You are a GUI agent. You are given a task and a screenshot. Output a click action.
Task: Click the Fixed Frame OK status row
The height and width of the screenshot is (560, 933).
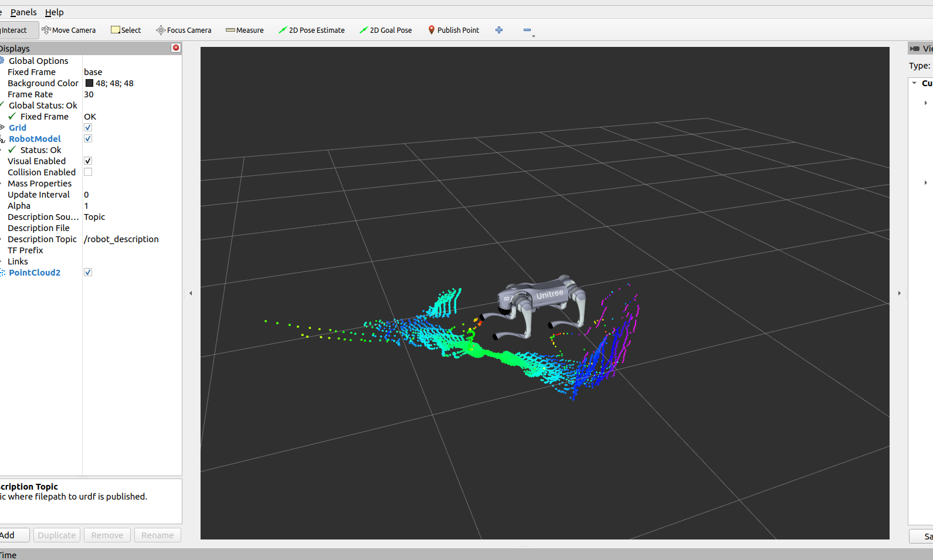click(x=45, y=117)
